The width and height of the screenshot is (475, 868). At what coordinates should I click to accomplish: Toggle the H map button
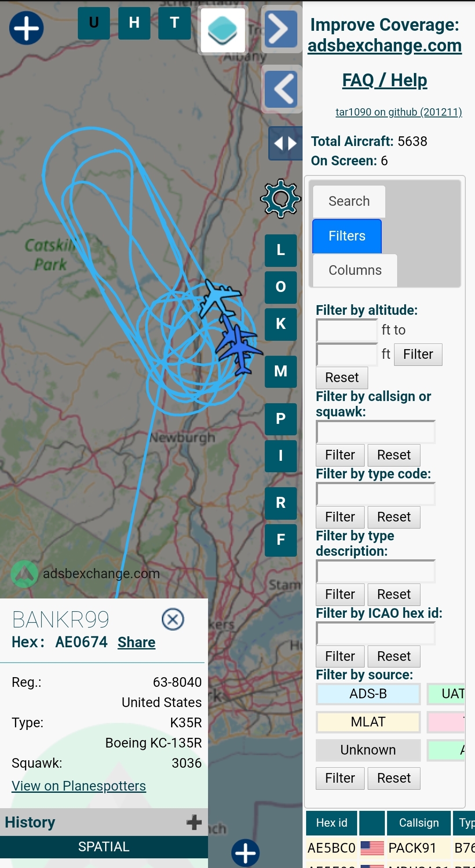pyautogui.click(x=134, y=23)
